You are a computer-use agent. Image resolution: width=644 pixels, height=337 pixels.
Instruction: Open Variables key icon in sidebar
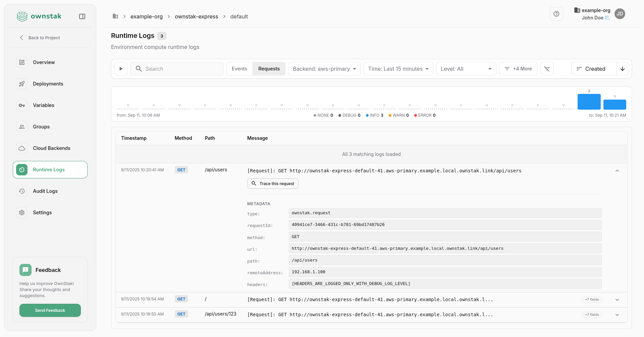tap(22, 105)
